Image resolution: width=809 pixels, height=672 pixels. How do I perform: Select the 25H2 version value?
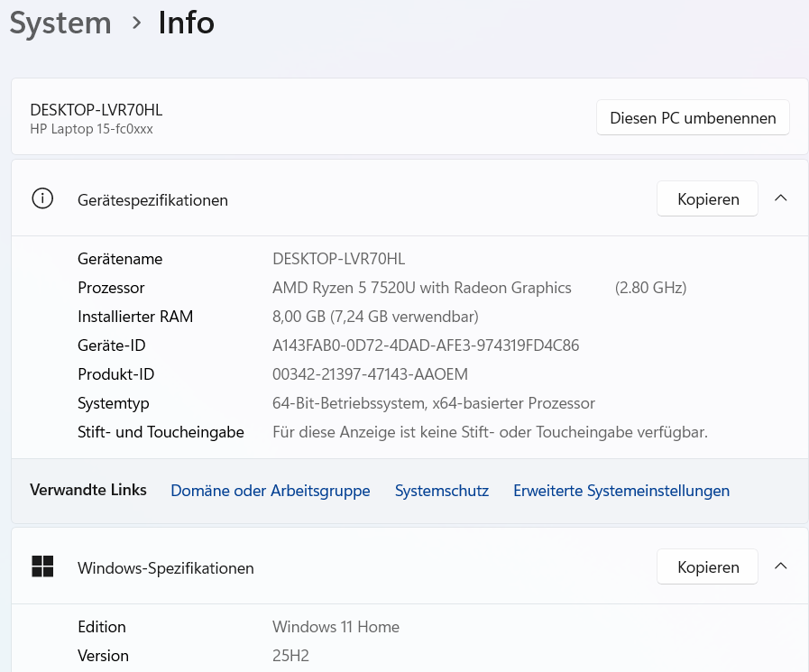coord(290,656)
